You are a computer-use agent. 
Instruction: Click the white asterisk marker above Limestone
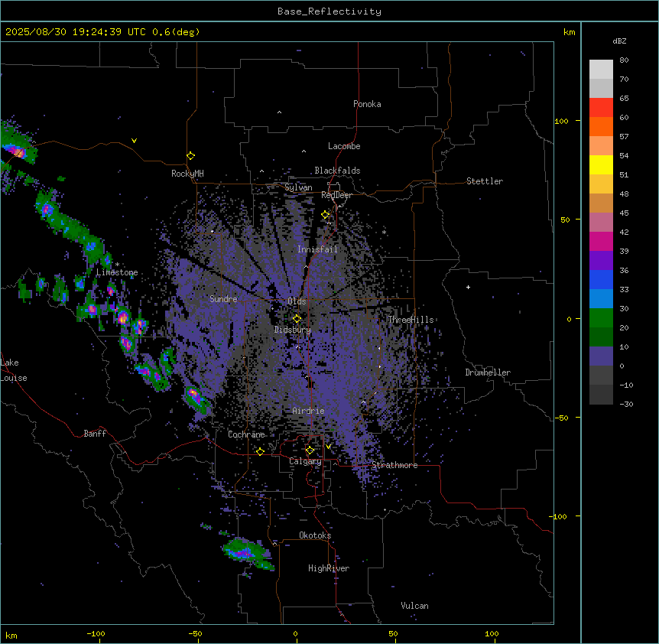(x=117, y=265)
